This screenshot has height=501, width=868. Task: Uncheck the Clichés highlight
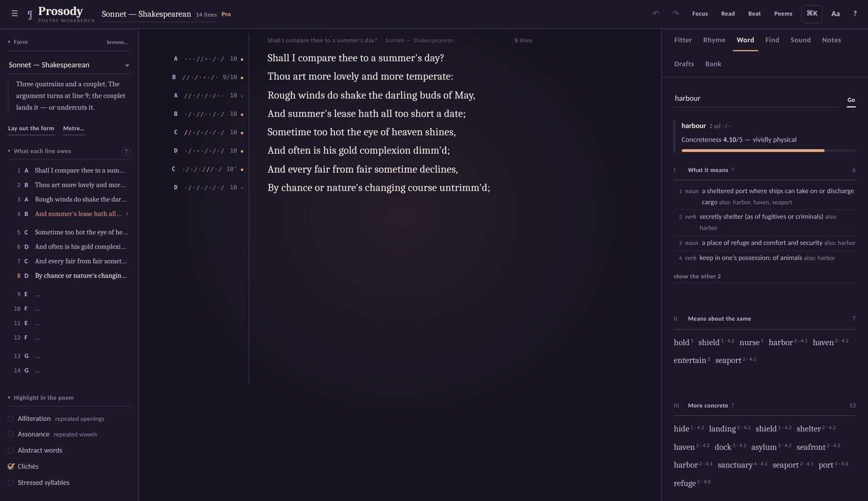[x=11, y=466]
